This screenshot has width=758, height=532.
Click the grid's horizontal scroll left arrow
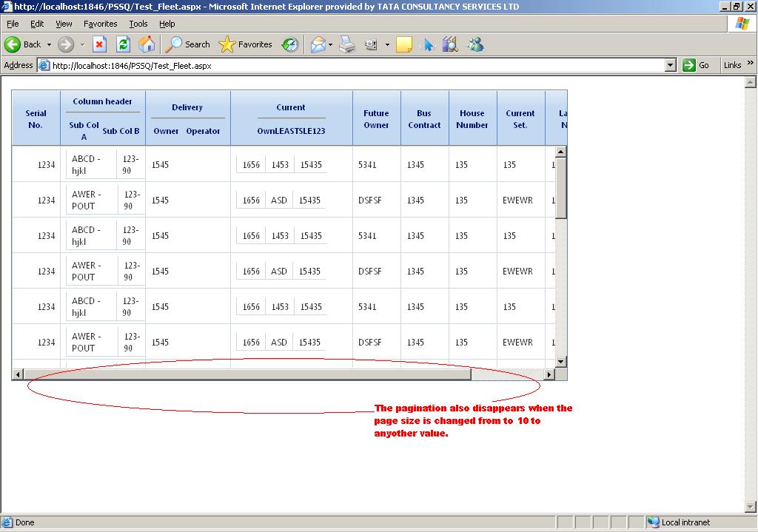(x=18, y=374)
